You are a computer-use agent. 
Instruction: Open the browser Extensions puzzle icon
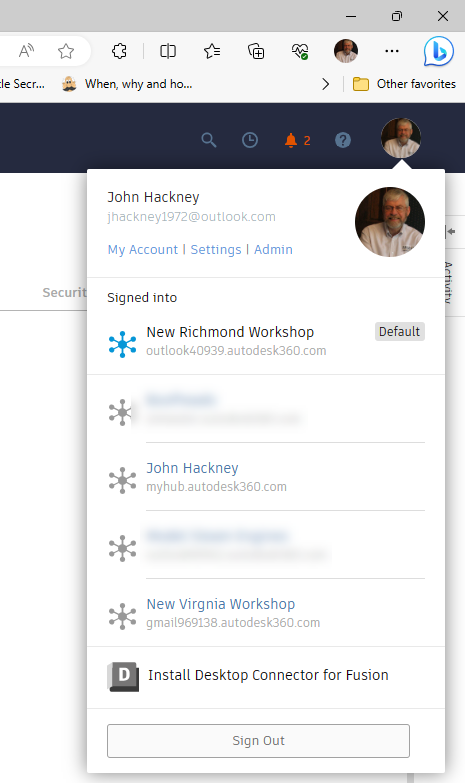point(119,51)
